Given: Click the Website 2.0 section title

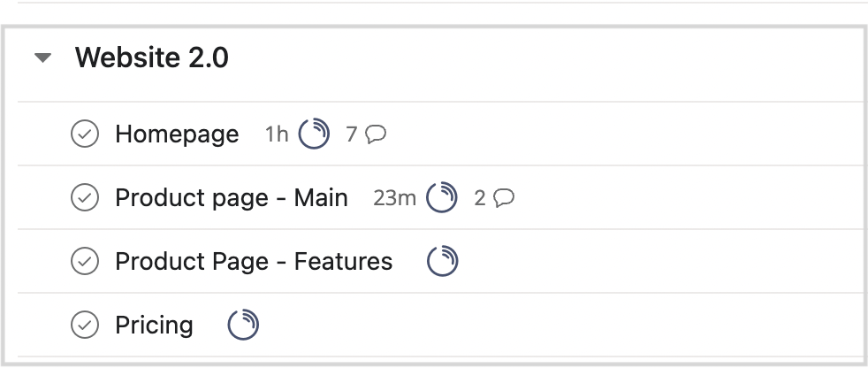Looking at the screenshot, I should [x=152, y=57].
